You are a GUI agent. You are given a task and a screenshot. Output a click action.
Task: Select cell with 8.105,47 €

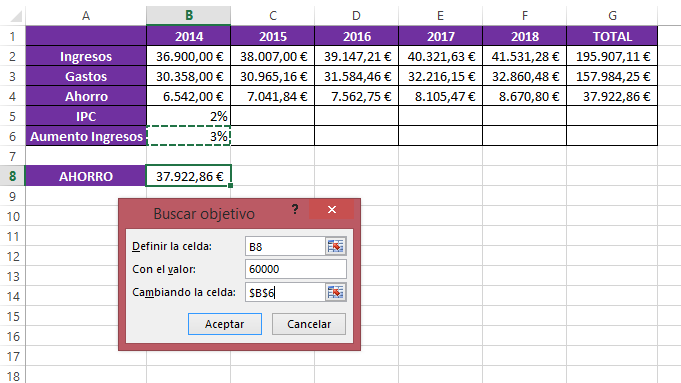pos(440,96)
